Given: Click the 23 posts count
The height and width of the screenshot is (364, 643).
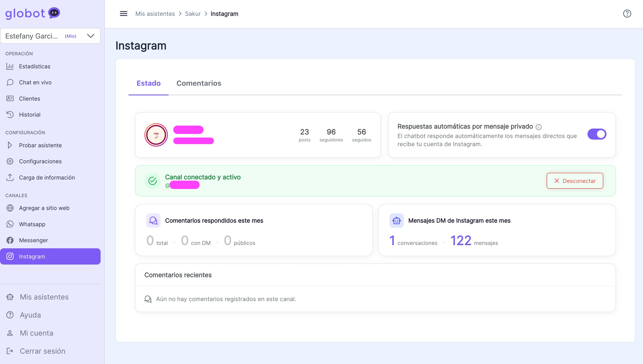Looking at the screenshot, I should (304, 135).
